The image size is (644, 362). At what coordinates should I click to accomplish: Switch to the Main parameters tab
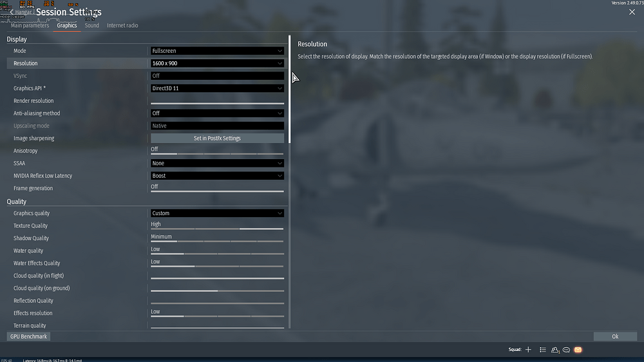(x=30, y=26)
